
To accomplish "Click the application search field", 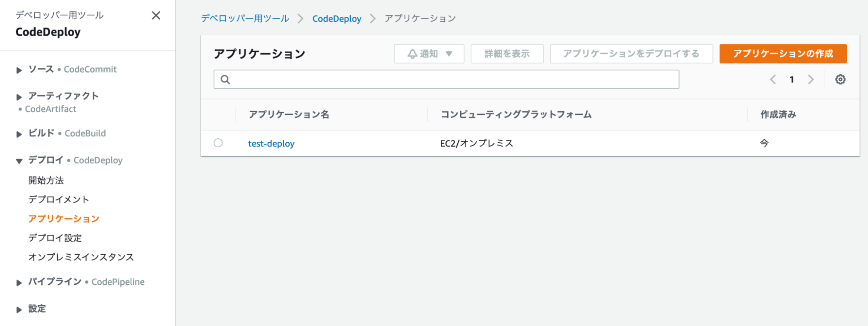I will [x=446, y=80].
